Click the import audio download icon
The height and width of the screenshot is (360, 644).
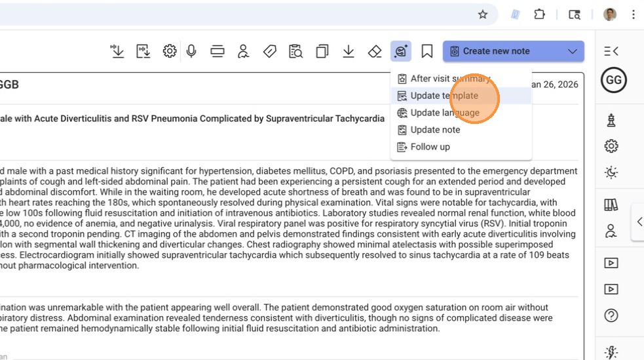(x=117, y=51)
